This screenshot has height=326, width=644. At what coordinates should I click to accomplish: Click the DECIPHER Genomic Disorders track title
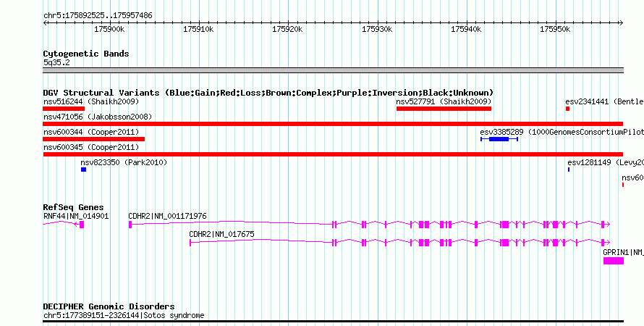click(109, 306)
